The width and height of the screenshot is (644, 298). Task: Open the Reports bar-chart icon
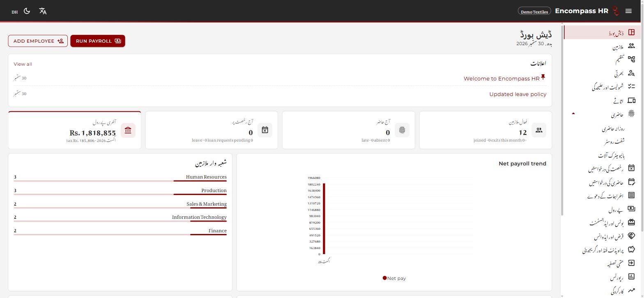click(x=631, y=276)
